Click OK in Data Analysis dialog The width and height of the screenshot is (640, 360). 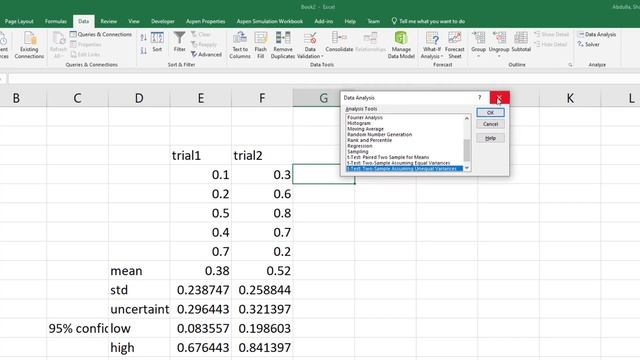click(x=490, y=112)
